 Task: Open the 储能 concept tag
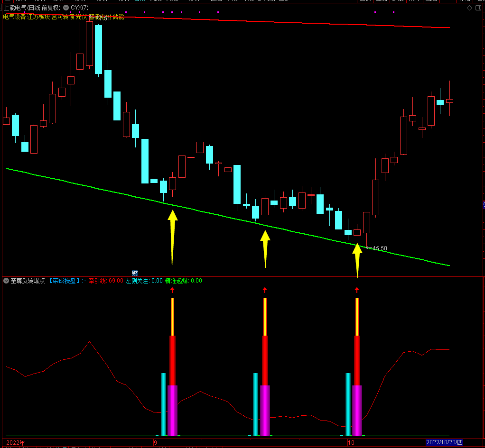tap(119, 17)
